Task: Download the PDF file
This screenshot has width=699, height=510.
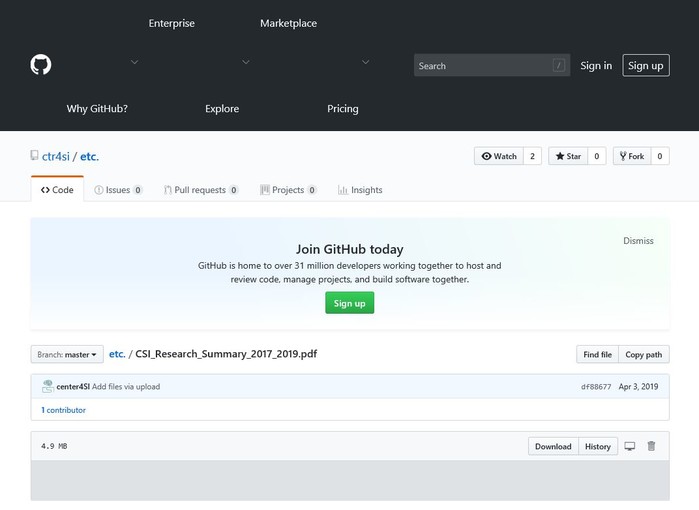Action: (553, 446)
